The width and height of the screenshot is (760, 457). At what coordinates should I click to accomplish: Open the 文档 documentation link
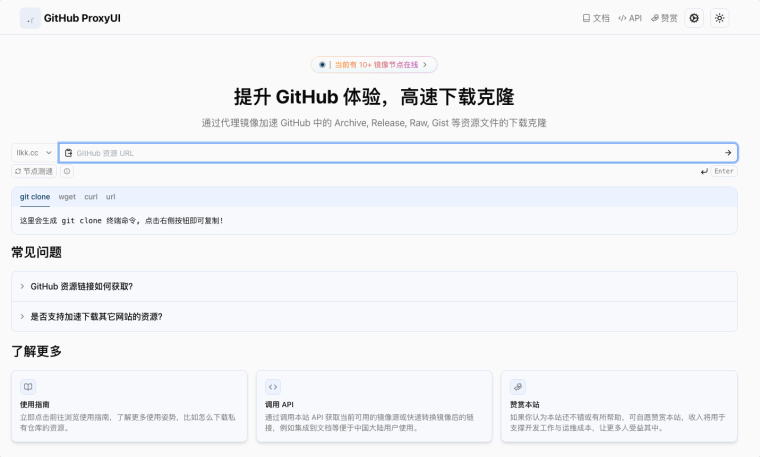click(596, 18)
